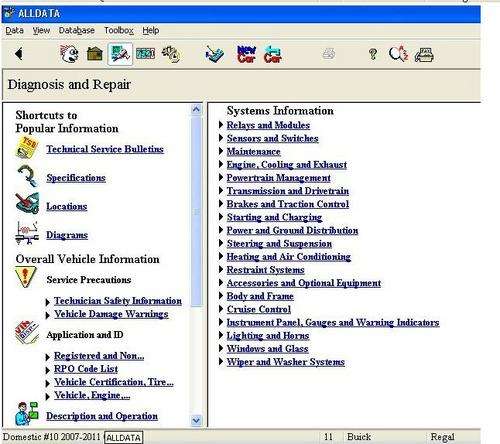Click the house home icon

pyautogui.click(x=95, y=54)
